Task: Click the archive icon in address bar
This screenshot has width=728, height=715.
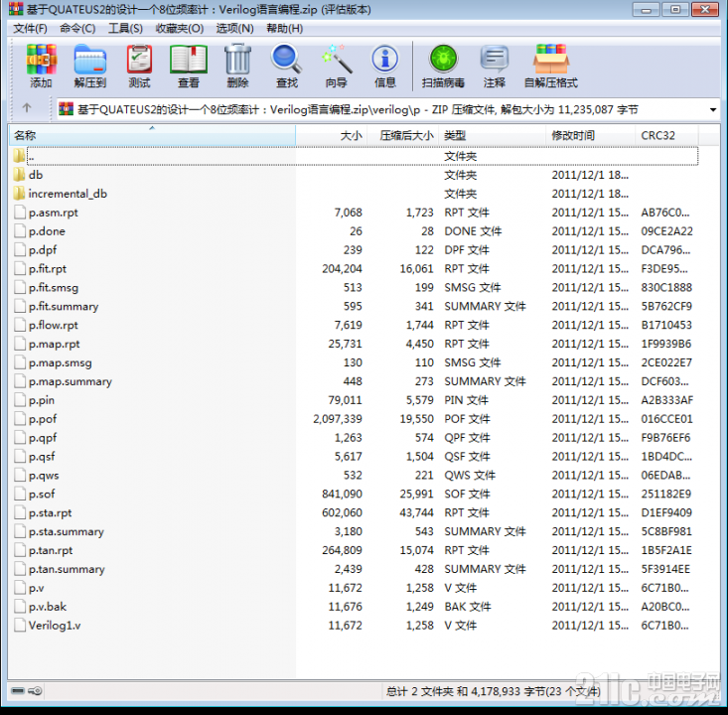Action: click(66, 109)
